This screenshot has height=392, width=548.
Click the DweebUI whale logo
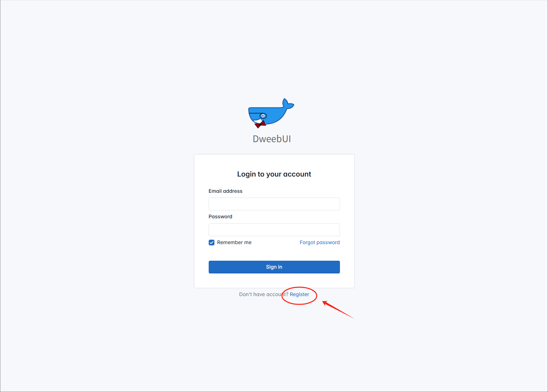[x=271, y=113]
